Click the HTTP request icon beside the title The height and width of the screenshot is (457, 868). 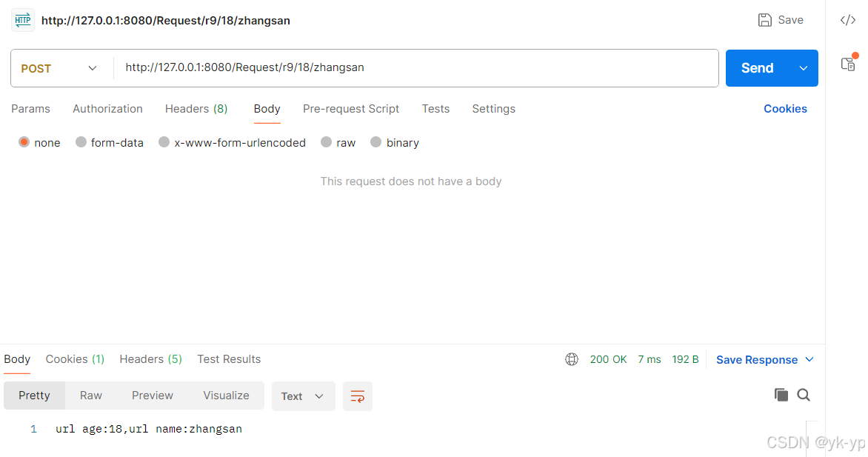(x=23, y=21)
